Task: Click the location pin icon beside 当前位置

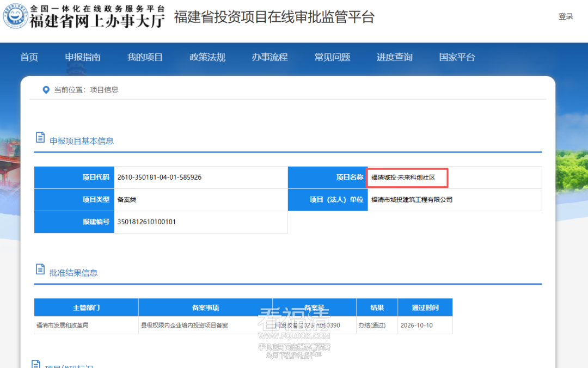Action: [x=46, y=90]
